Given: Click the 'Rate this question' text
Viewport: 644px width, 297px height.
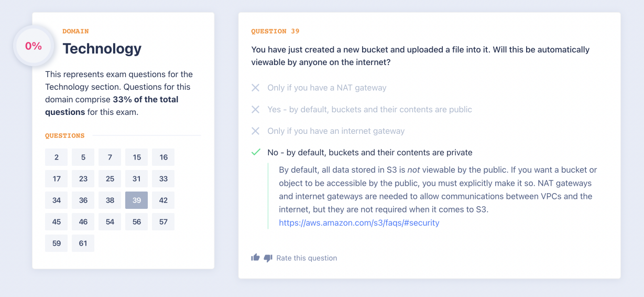Looking at the screenshot, I should click(307, 258).
